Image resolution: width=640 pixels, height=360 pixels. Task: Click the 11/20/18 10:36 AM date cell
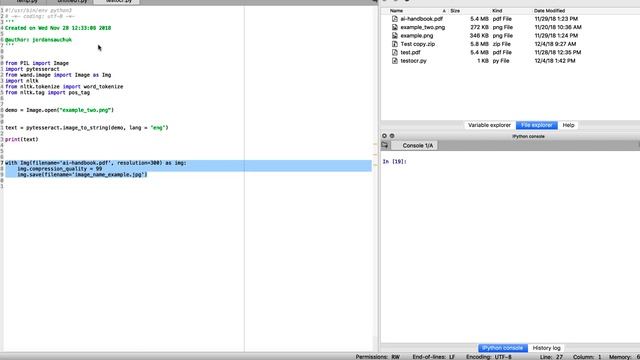(558, 27)
